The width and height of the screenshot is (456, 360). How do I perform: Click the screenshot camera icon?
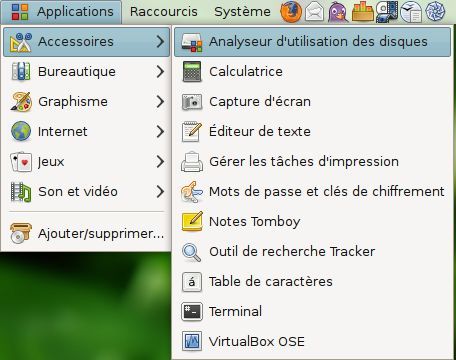192,102
